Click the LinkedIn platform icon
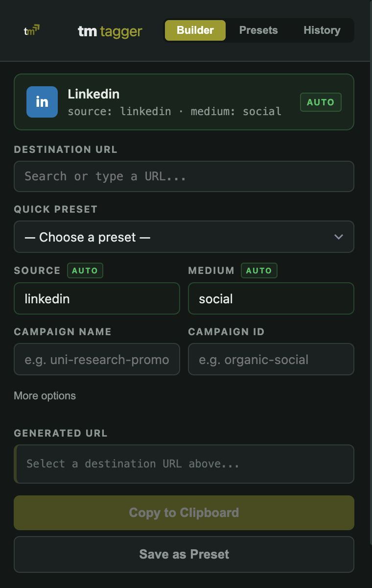The height and width of the screenshot is (588, 372). (42, 102)
